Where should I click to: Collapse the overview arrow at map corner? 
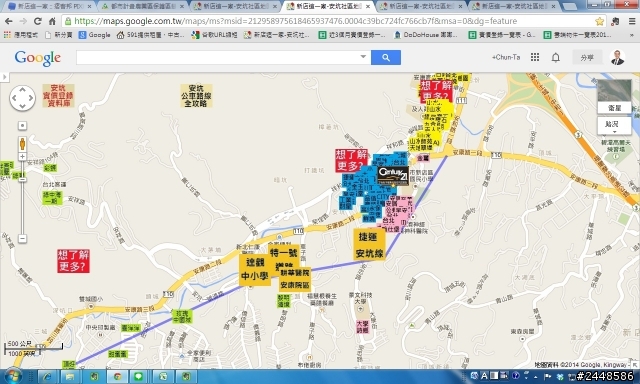tap(636, 364)
